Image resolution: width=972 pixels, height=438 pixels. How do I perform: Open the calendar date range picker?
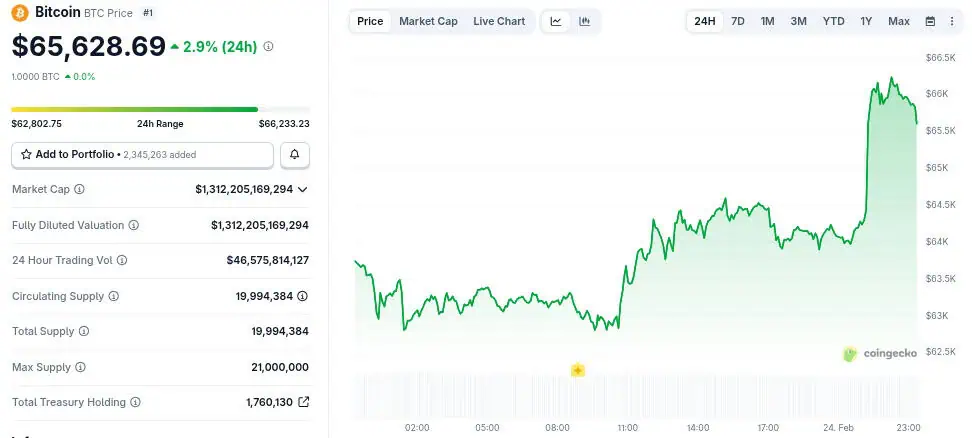click(930, 21)
